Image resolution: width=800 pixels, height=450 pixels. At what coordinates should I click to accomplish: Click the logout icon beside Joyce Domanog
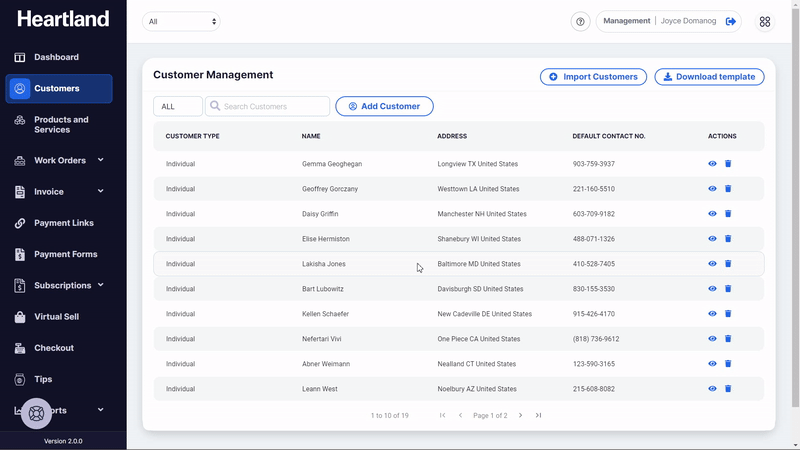[x=731, y=21]
